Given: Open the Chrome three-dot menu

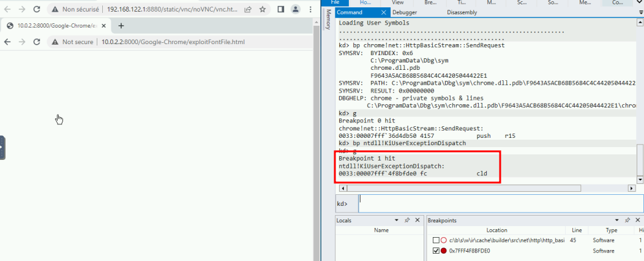Looking at the screenshot, I should (309, 9).
